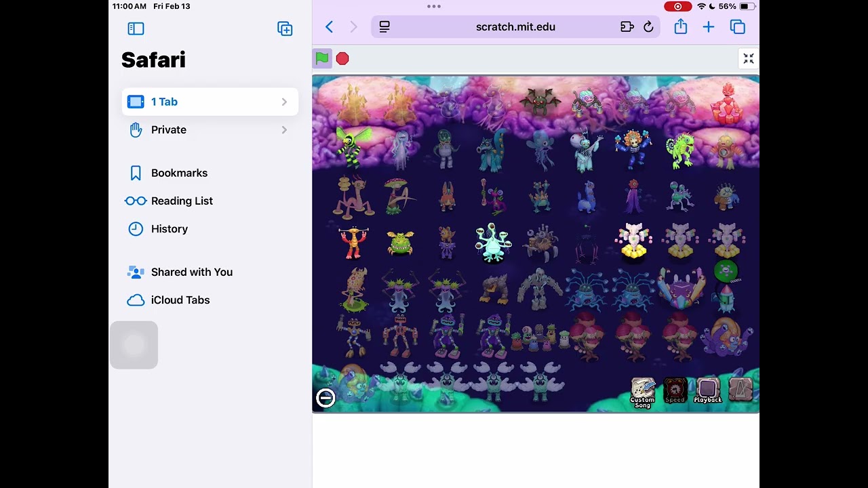This screenshot has width=868, height=488.
Task: Select the lime green chameleon monster
Action: tap(679, 150)
